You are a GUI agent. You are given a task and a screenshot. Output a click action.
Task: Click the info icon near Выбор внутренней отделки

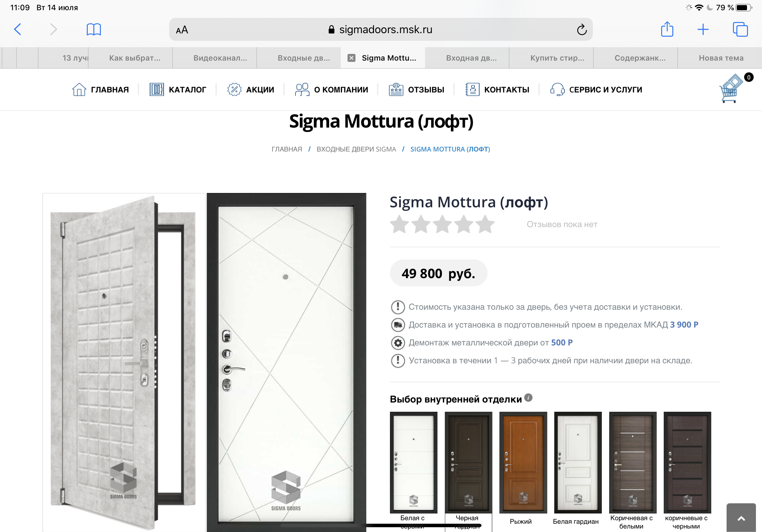(x=528, y=397)
